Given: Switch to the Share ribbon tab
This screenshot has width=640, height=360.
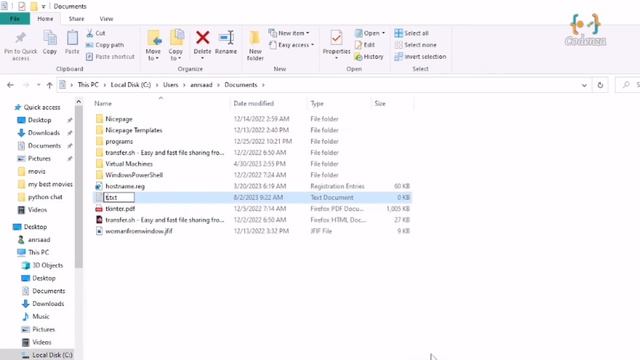Looking at the screenshot, I should coord(76,19).
